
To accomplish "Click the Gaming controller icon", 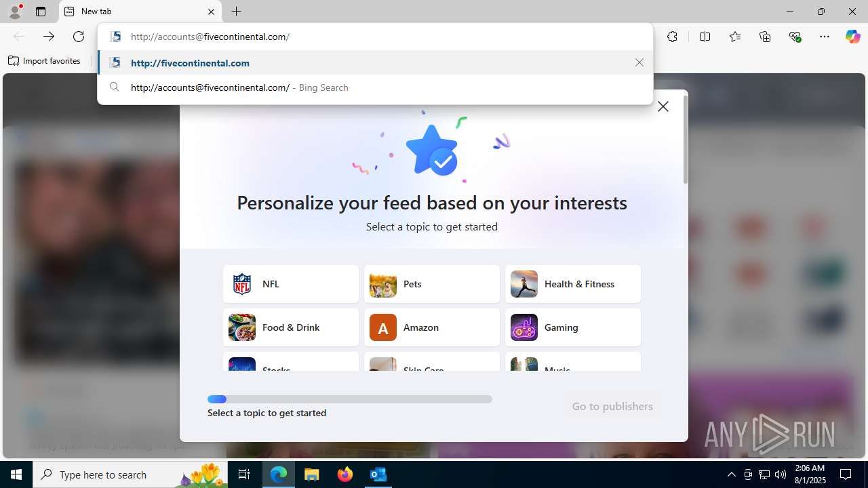I will [524, 327].
